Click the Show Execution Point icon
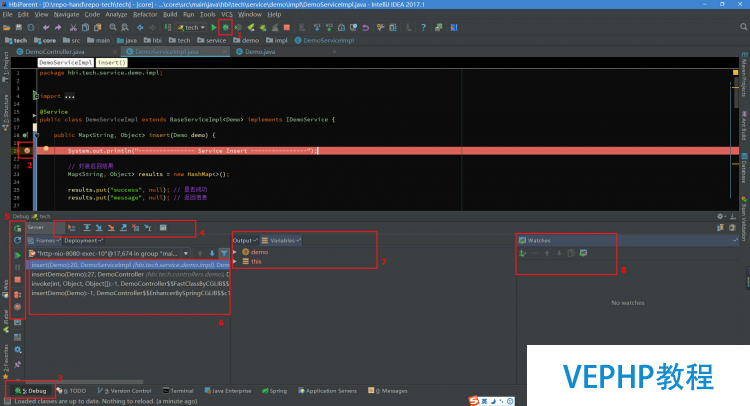This screenshot has width=750, height=406. tap(72, 228)
